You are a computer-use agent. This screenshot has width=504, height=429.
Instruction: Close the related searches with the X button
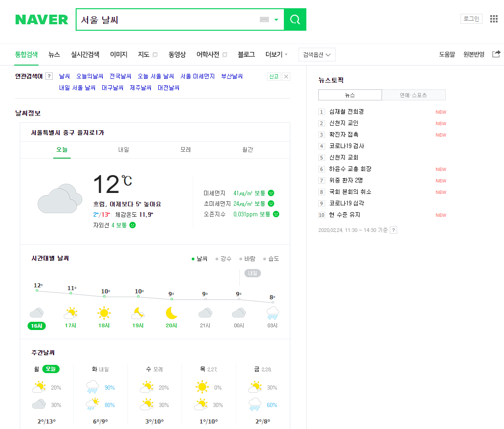tap(286, 77)
